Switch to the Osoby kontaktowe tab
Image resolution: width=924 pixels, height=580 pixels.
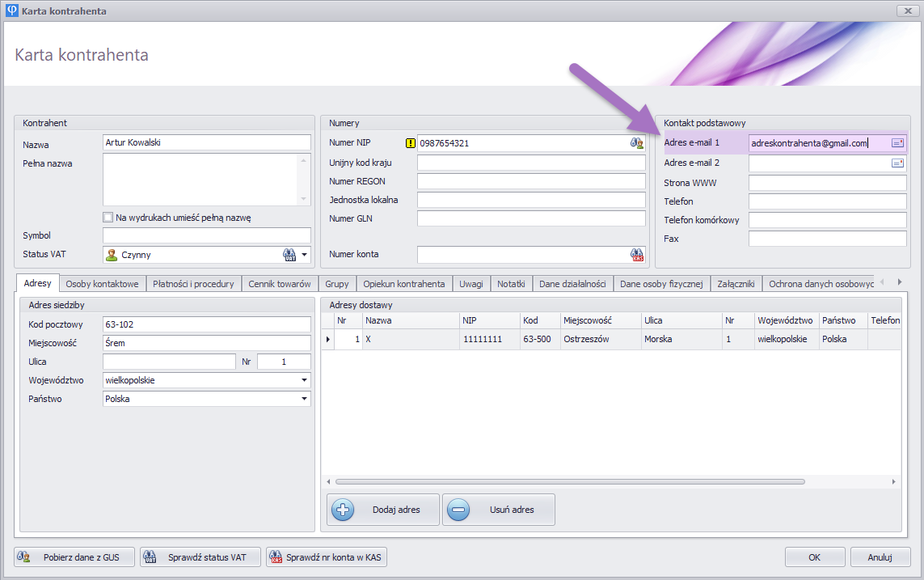(102, 284)
